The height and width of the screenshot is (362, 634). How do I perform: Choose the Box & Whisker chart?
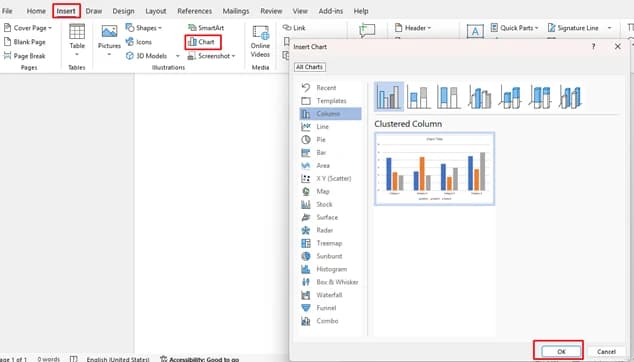coord(330,282)
